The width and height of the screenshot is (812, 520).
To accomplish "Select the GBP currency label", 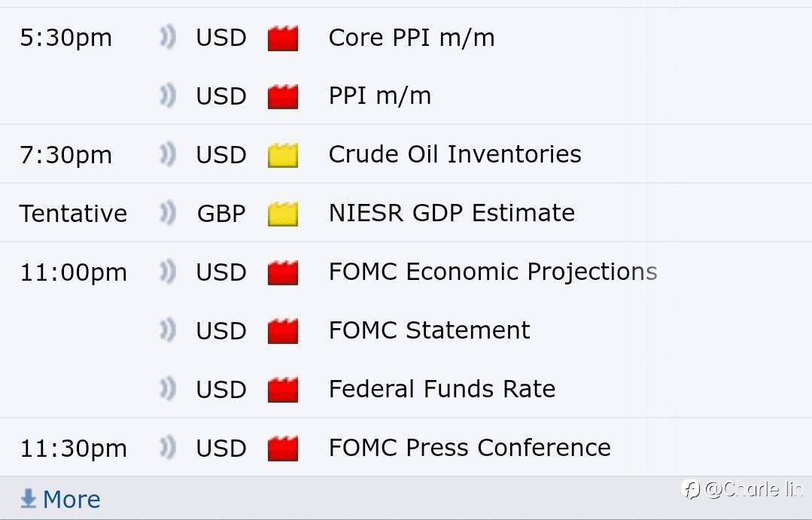I will [221, 214].
